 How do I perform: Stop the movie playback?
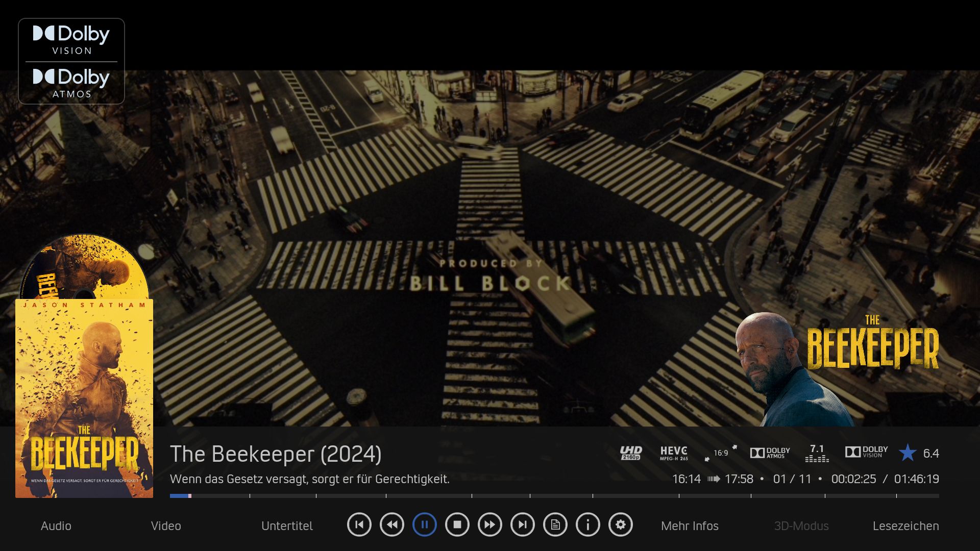[457, 524]
